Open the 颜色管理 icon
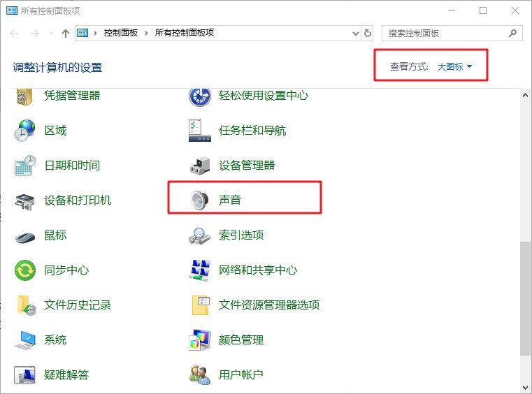 200,340
